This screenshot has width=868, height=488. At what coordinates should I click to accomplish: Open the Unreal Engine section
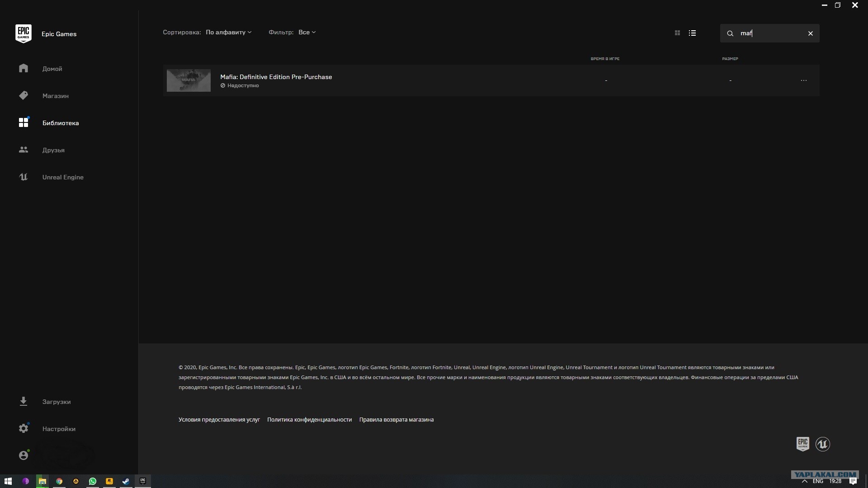[62, 177]
